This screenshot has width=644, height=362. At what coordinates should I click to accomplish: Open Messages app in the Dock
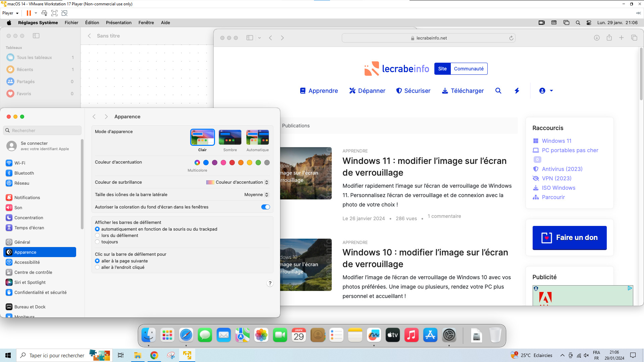click(205, 335)
